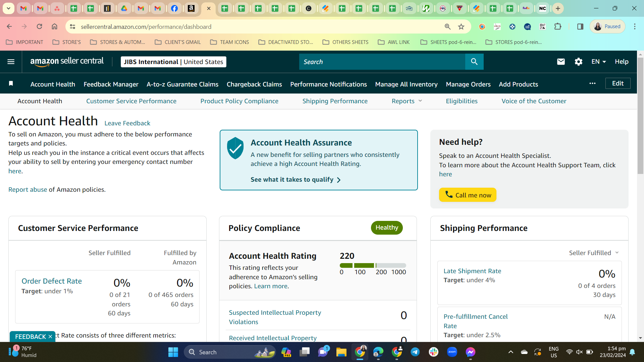The height and width of the screenshot is (362, 644).
Task: Open Telegram from the taskbar
Action: (x=415, y=352)
